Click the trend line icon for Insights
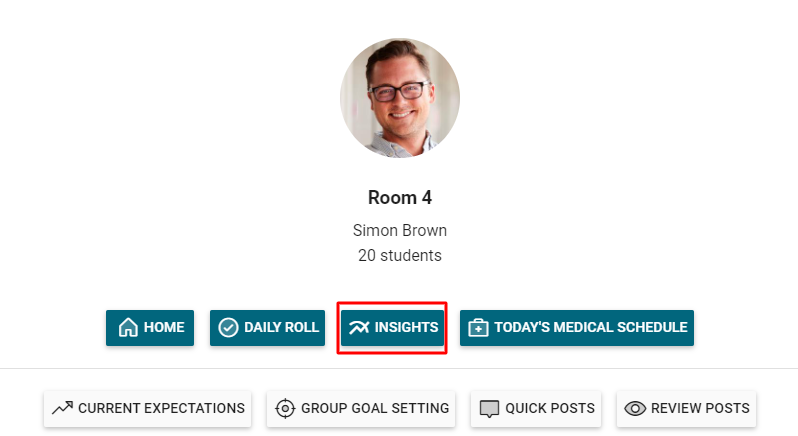The height and width of the screenshot is (436, 798). 359,328
